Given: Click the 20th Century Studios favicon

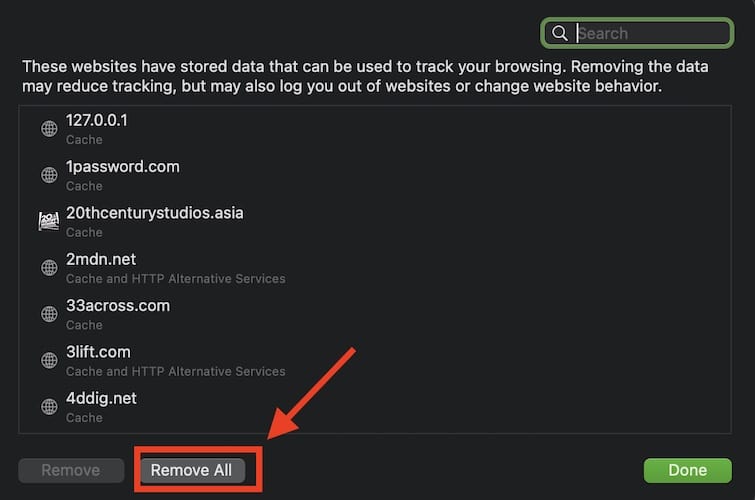Looking at the screenshot, I should point(49,222).
